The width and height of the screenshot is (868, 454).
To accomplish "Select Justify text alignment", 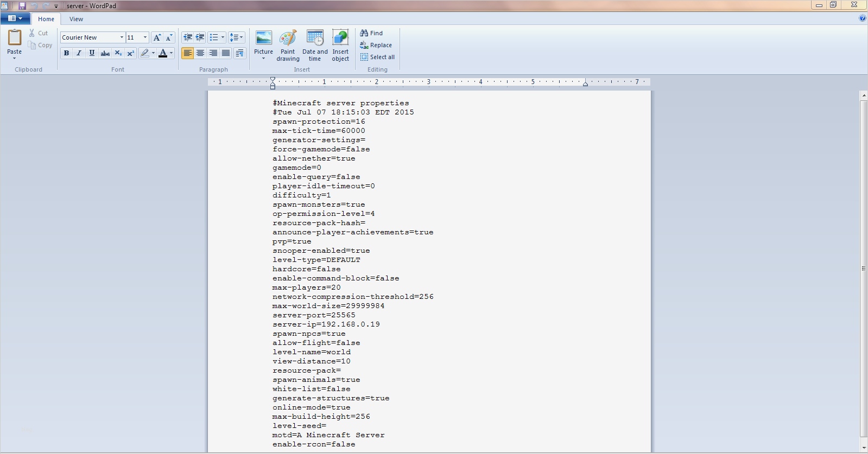I will [x=226, y=53].
